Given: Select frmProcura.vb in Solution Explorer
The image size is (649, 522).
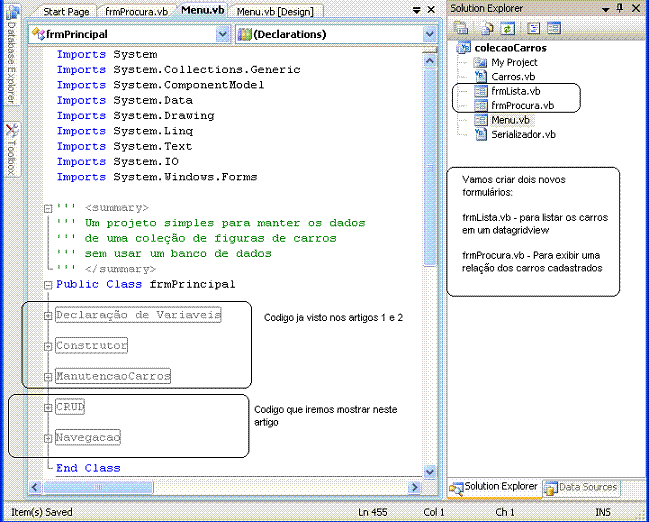Looking at the screenshot, I should (x=522, y=106).
